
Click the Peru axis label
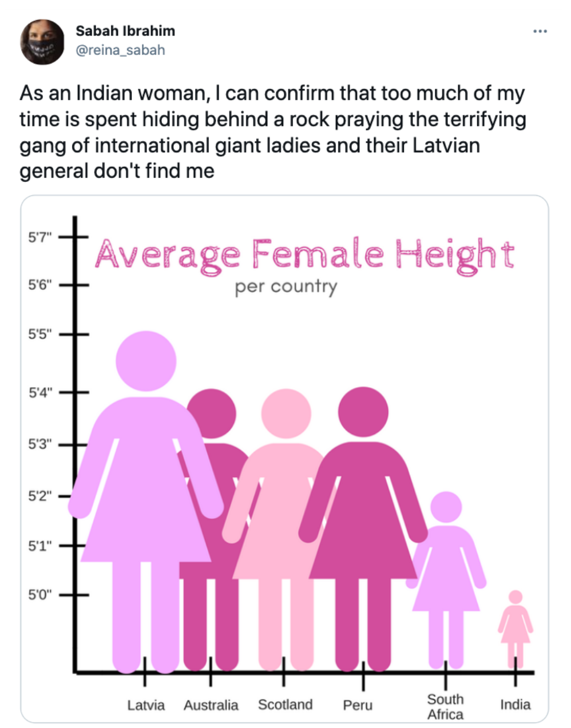point(358,705)
